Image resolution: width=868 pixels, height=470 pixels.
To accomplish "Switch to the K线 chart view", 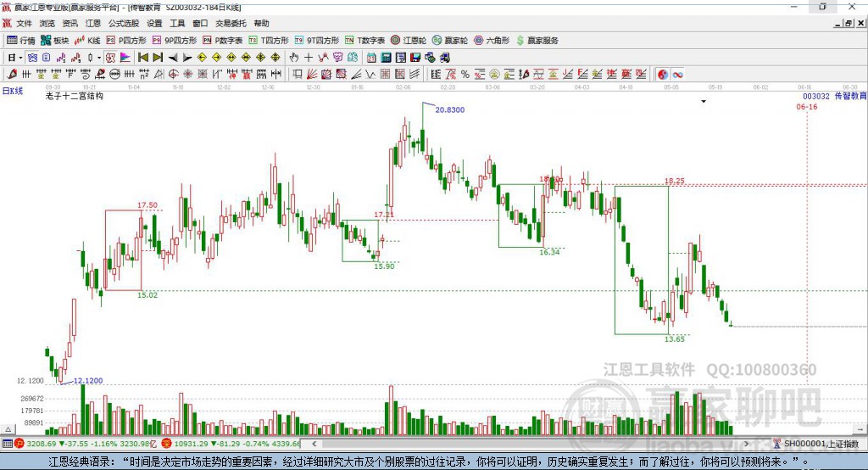I will 87,41.
